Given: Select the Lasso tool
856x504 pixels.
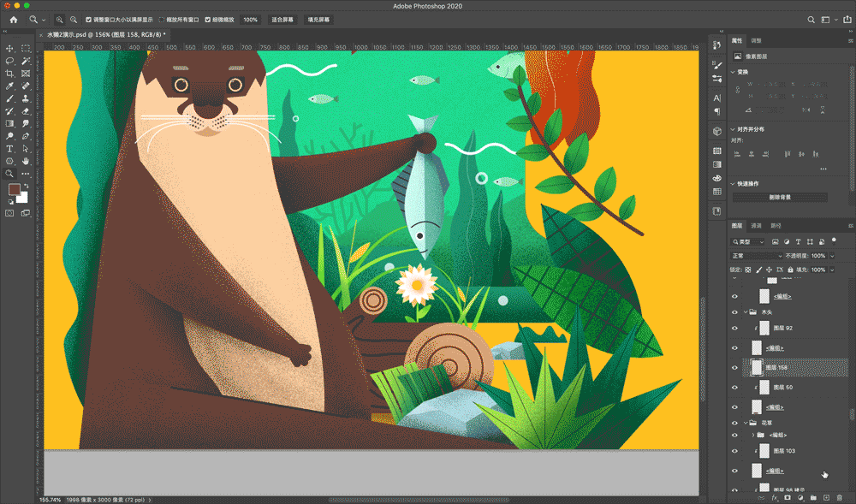Looking at the screenshot, I should [x=9, y=61].
